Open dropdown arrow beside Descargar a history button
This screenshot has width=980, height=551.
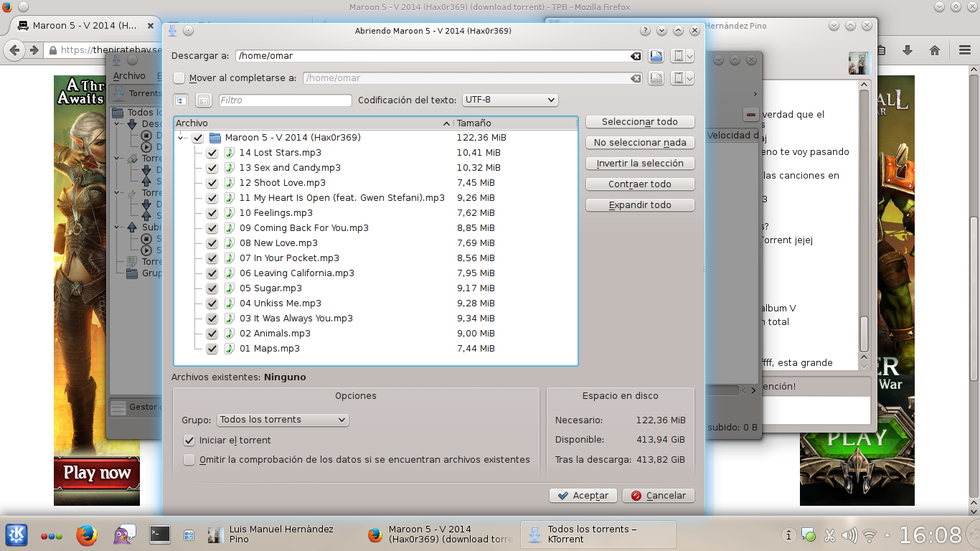pos(690,56)
